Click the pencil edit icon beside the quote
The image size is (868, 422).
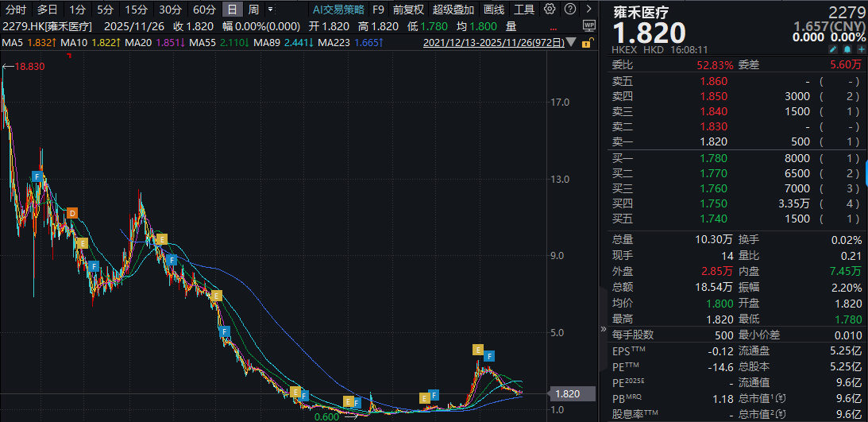[x=832, y=49]
